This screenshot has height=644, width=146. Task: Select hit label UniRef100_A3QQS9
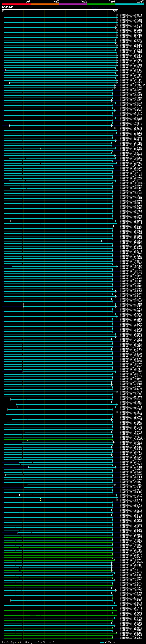(131, 158)
